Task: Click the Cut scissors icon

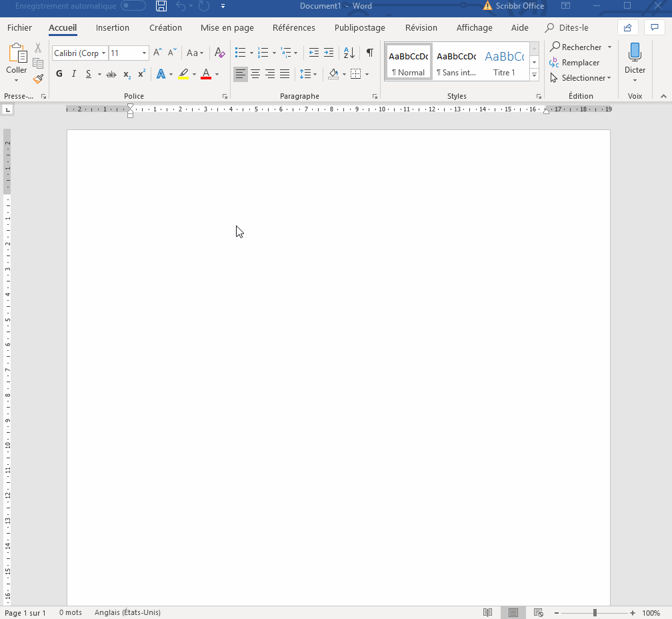Action: coord(38,47)
